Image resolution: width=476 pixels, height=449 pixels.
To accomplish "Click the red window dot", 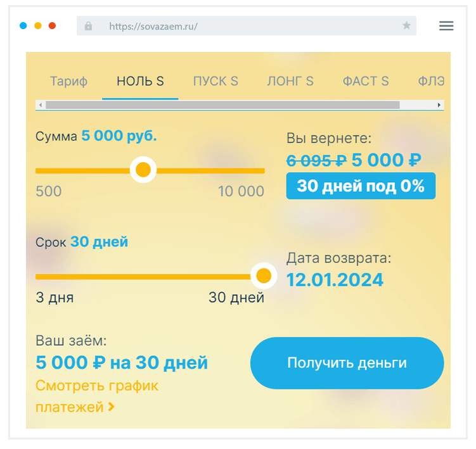I will (x=53, y=26).
